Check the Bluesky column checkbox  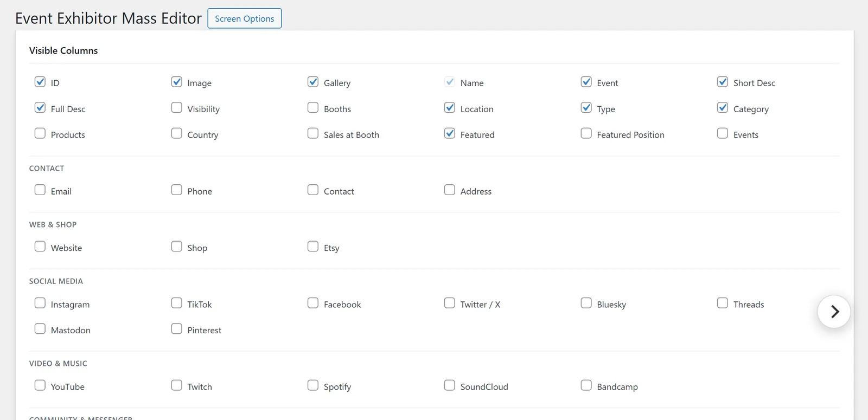pyautogui.click(x=586, y=303)
